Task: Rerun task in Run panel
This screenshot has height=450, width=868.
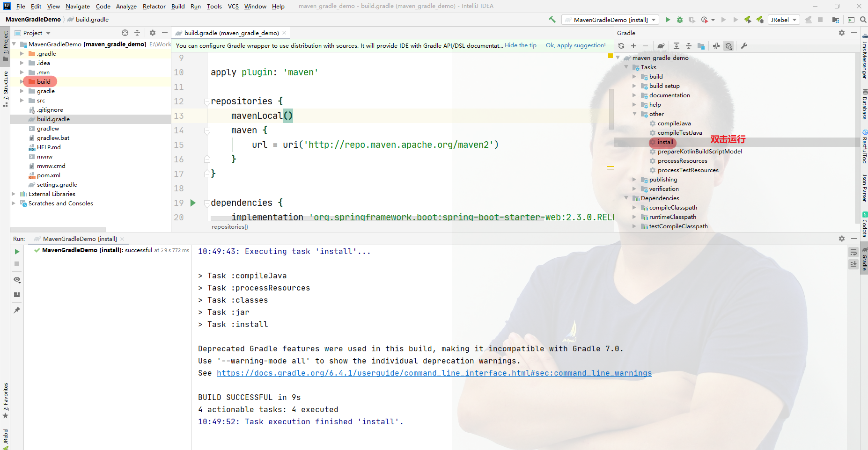Action: (x=17, y=252)
